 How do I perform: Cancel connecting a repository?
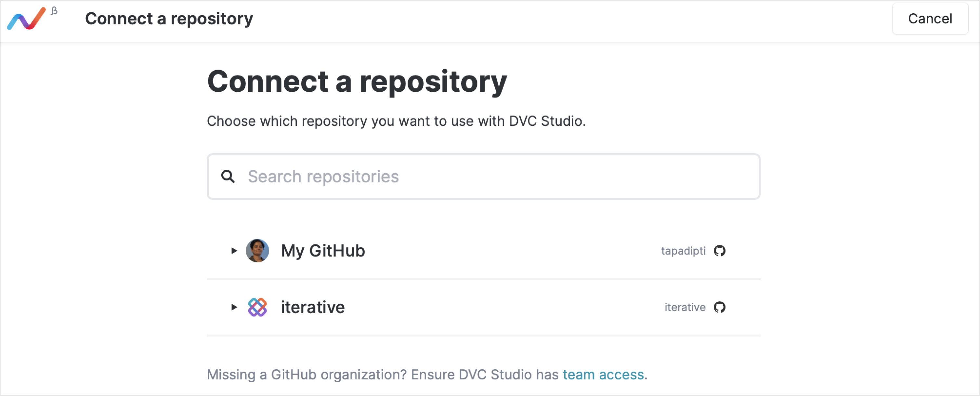click(930, 19)
